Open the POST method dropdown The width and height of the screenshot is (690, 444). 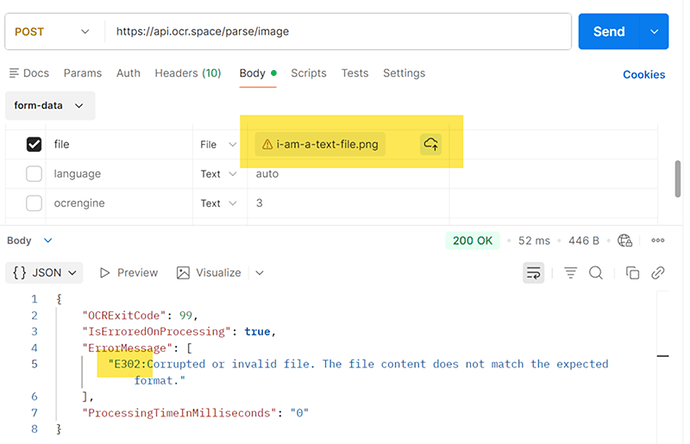click(51, 32)
